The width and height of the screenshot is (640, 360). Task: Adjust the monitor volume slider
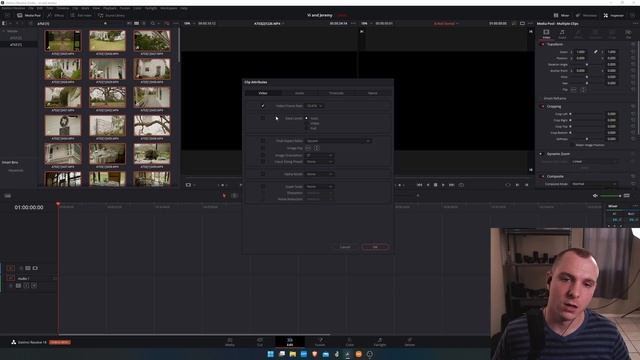coord(611,196)
